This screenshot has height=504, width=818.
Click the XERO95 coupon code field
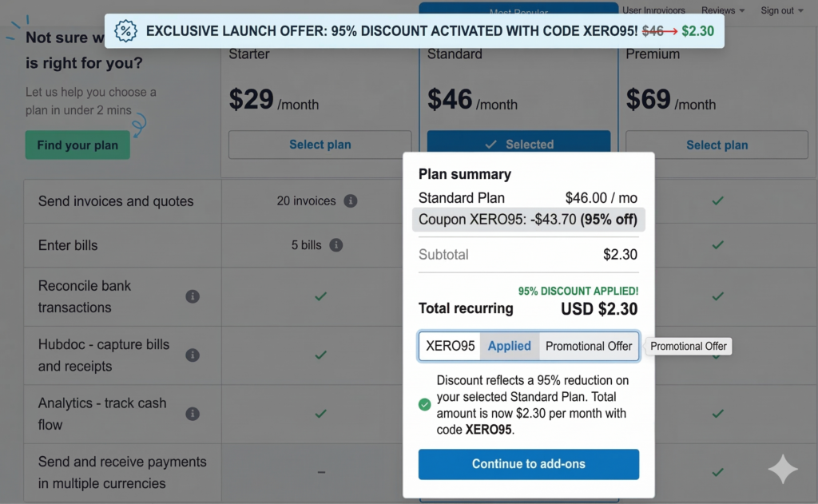(450, 346)
